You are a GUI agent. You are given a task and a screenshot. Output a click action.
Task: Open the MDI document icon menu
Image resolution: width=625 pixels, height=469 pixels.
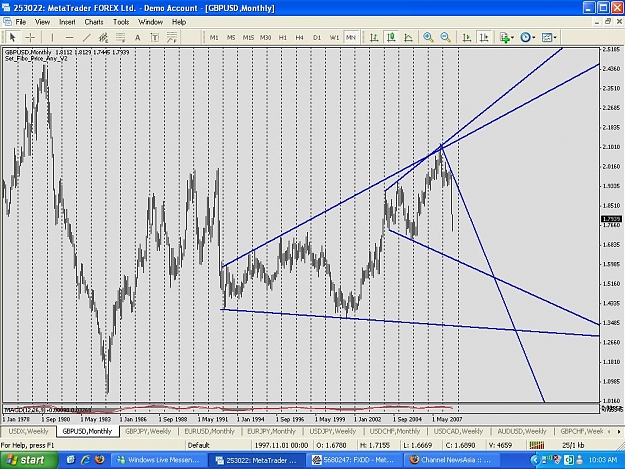tap(7, 22)
